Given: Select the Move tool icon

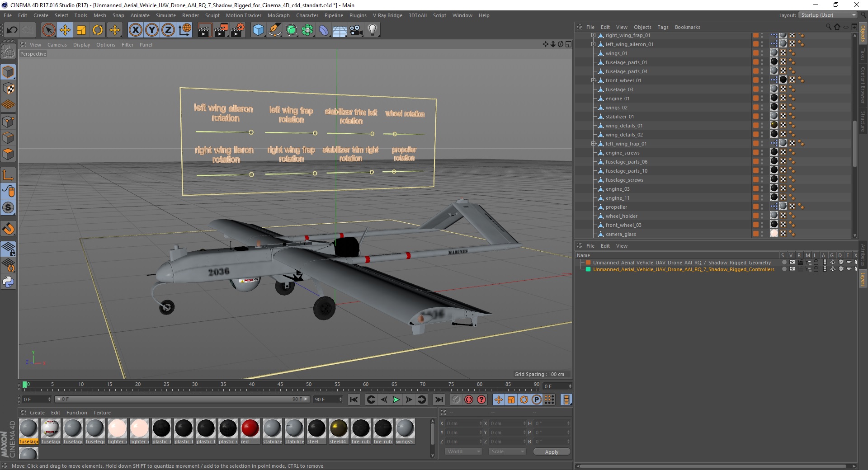Looking at the screenshot, I should coord(65,30).
